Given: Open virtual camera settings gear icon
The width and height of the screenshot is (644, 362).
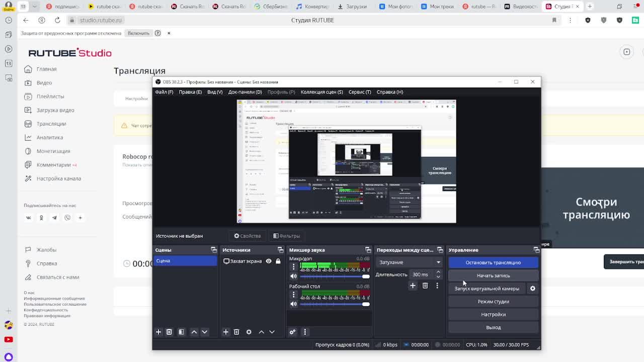Looking at the screenshot, I should pos(533,289).
